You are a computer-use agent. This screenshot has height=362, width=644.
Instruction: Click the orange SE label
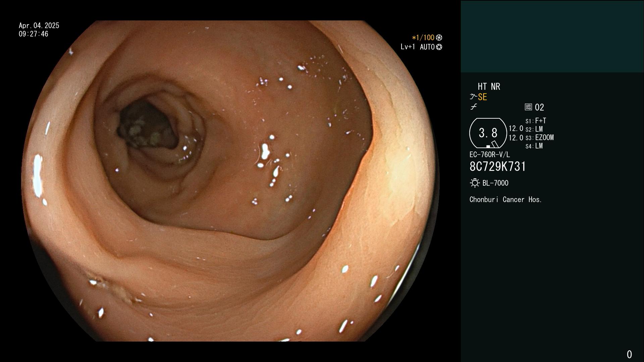(x=482, y=97)
